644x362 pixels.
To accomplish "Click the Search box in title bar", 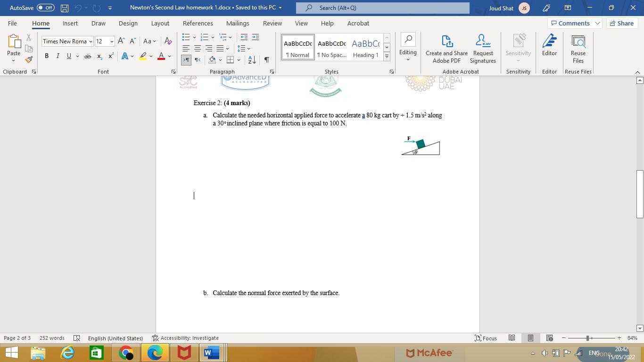I will click(x=382, y=8).
